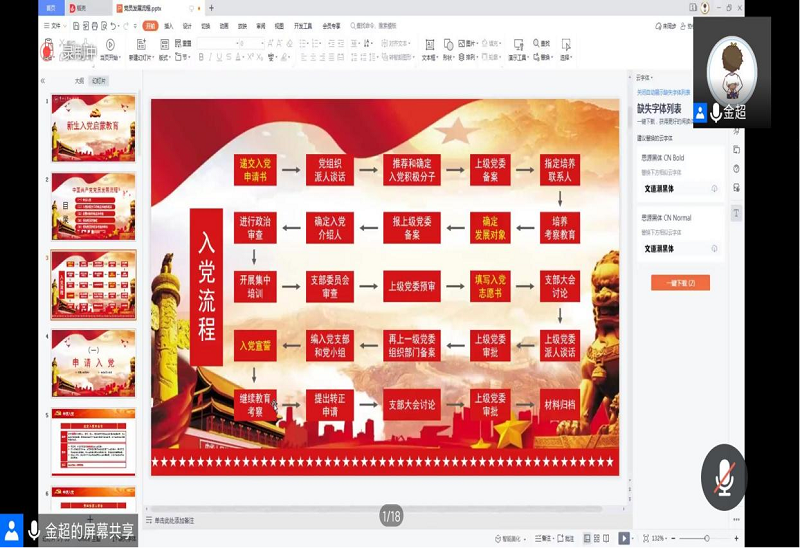The width and height of the screenshot is (800, 548).
Task: Select slide 4 申请入党 thumbnail
Action: (x=93, y=362)
